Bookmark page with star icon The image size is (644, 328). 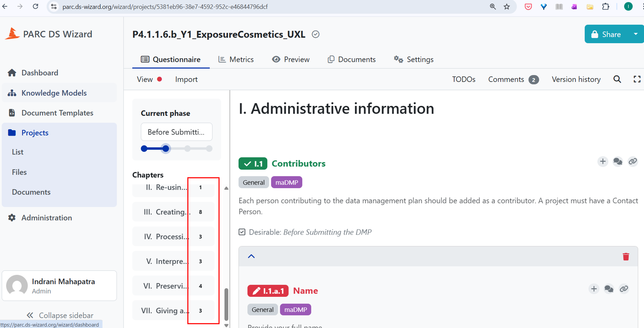(x=507, y=7)
